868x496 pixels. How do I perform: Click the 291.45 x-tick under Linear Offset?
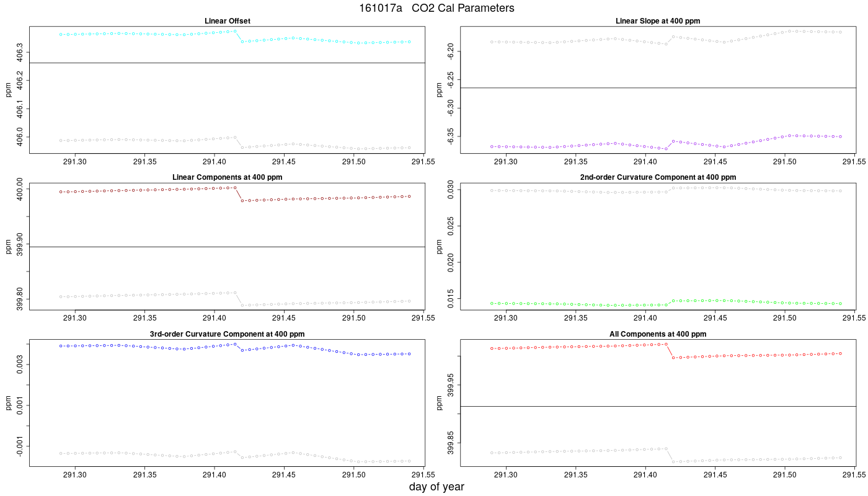[284, 162]
